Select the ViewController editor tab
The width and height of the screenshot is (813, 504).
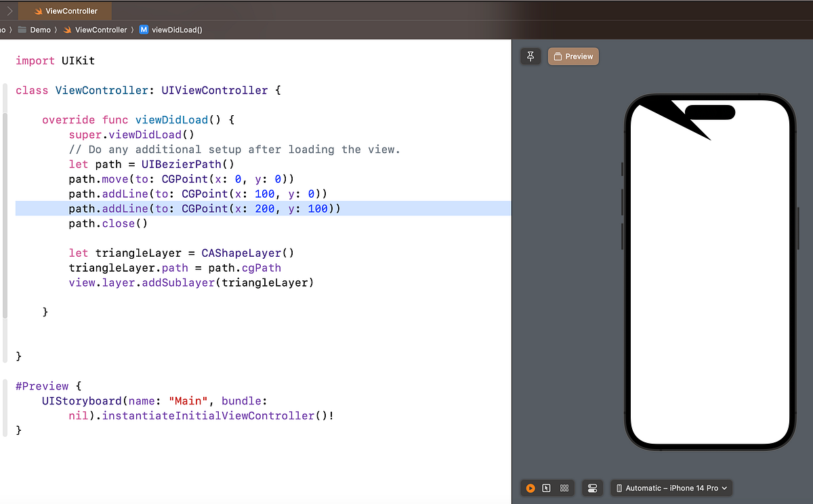coord(64,11)
